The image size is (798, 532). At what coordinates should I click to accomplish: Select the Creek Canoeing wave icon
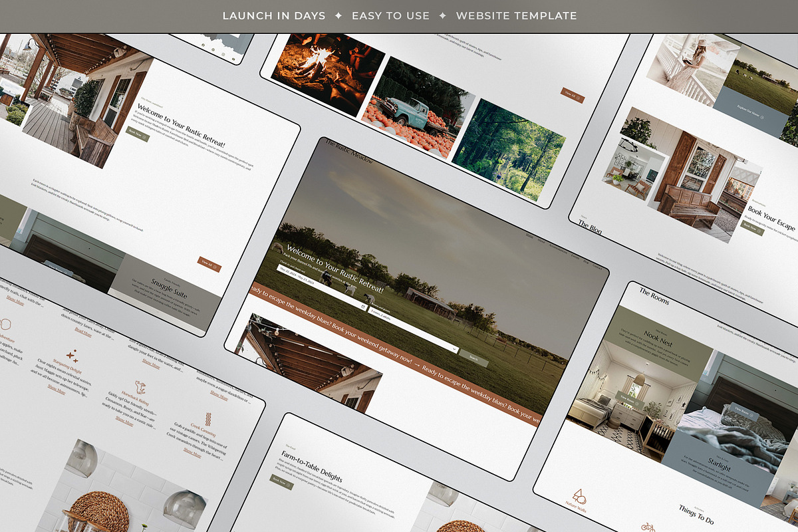(x=208, y=420)
